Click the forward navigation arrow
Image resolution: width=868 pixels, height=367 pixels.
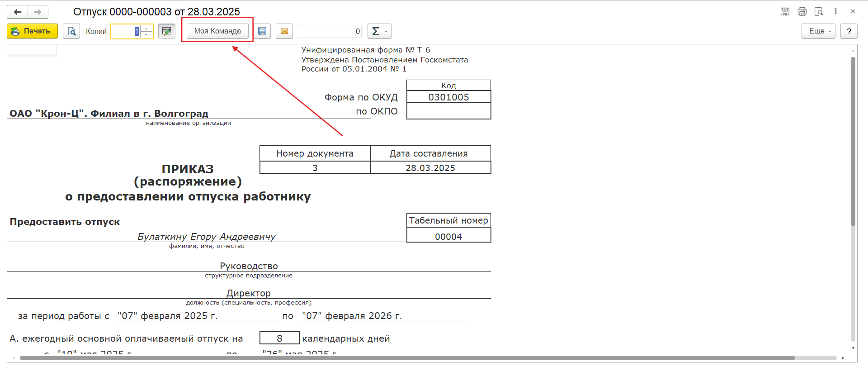tap(38, 12)
